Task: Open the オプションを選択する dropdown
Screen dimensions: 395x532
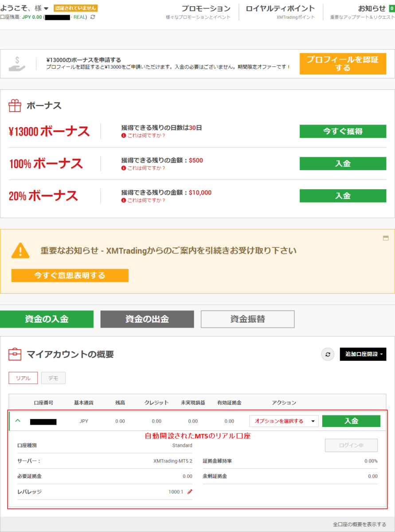Action: [x=284, y=421]
